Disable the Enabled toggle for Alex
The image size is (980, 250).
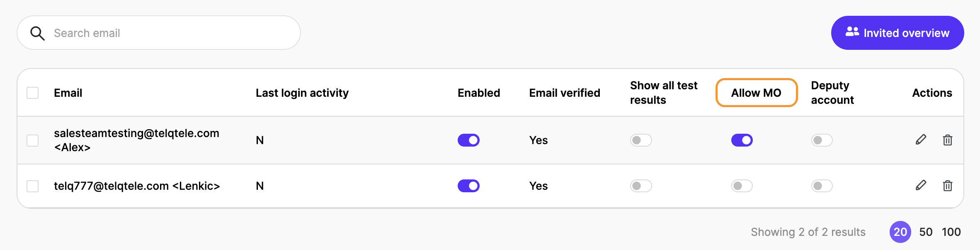click(468, 140)
